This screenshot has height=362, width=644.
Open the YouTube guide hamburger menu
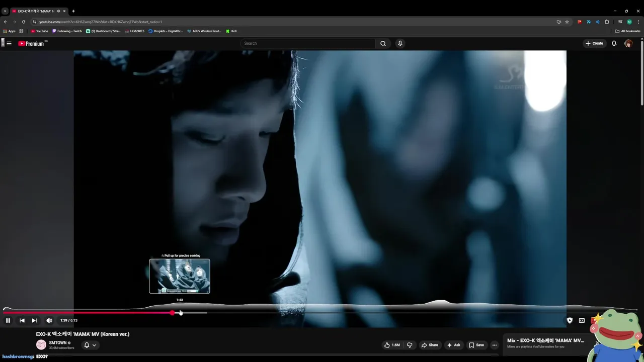(x=9, y=43)
